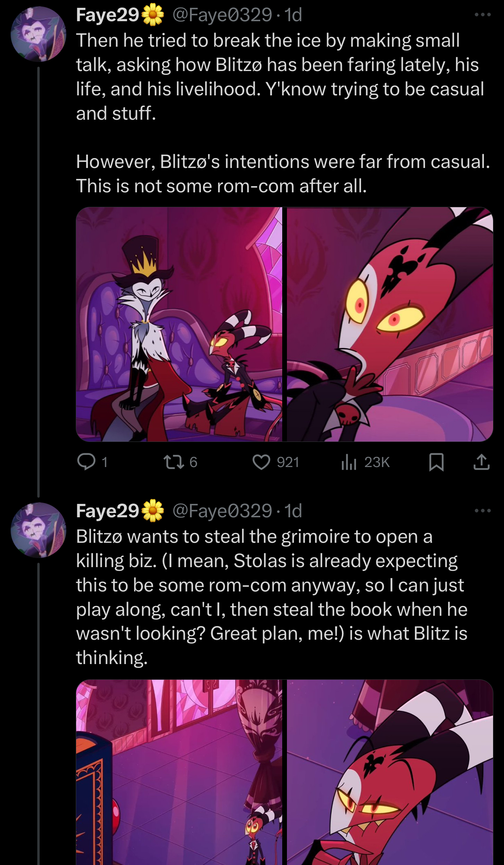Open three-dot menu on second tweet
Viewport: 504px width, 865px height.
point(482,511)
